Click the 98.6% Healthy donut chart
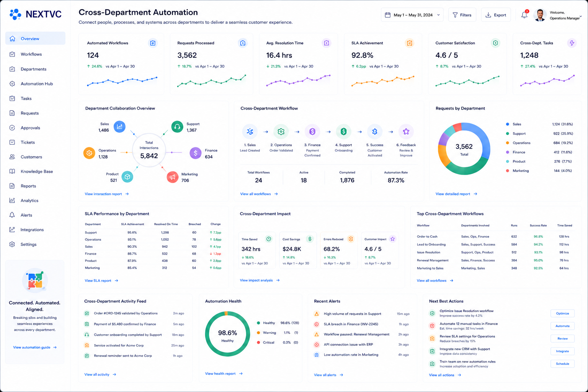 (227, 334)
